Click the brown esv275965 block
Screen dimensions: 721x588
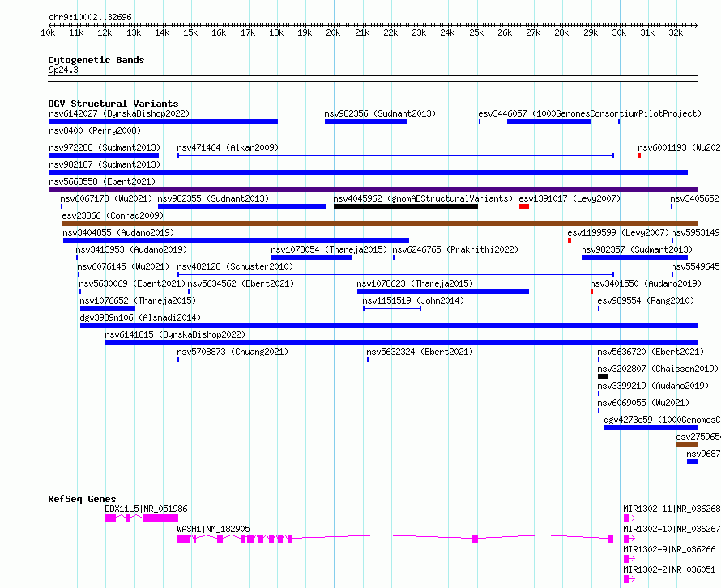pos(687,445)
